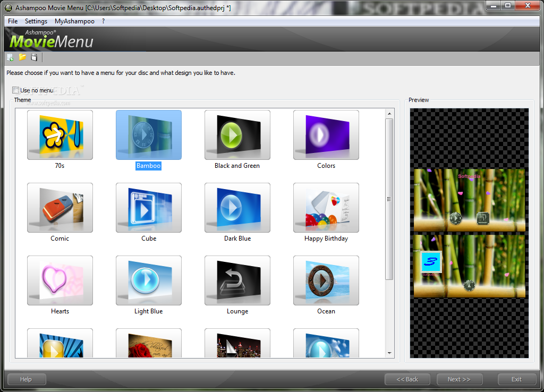The image size is (544, 392).
Task: Click the Ocean label text
Action: [326, 311]
